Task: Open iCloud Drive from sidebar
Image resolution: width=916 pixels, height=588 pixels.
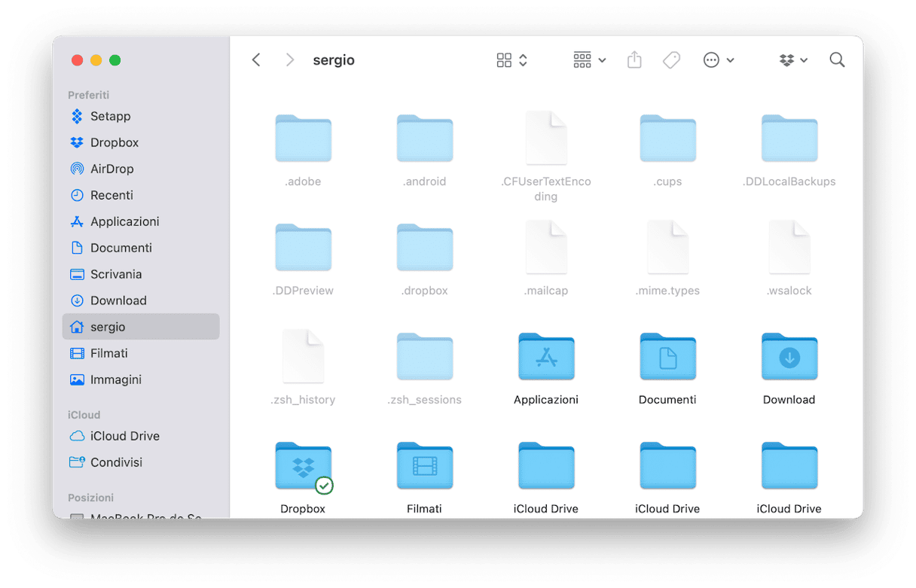Action: 124,436
